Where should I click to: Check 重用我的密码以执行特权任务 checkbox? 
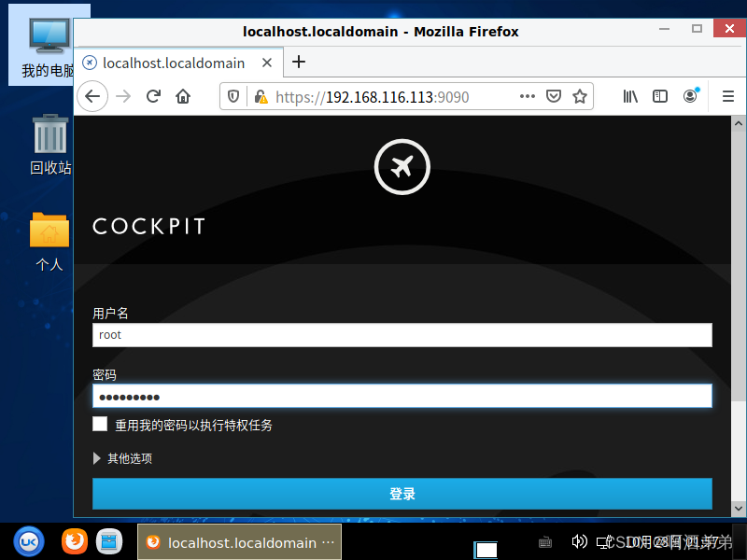[x=100, y=424]
